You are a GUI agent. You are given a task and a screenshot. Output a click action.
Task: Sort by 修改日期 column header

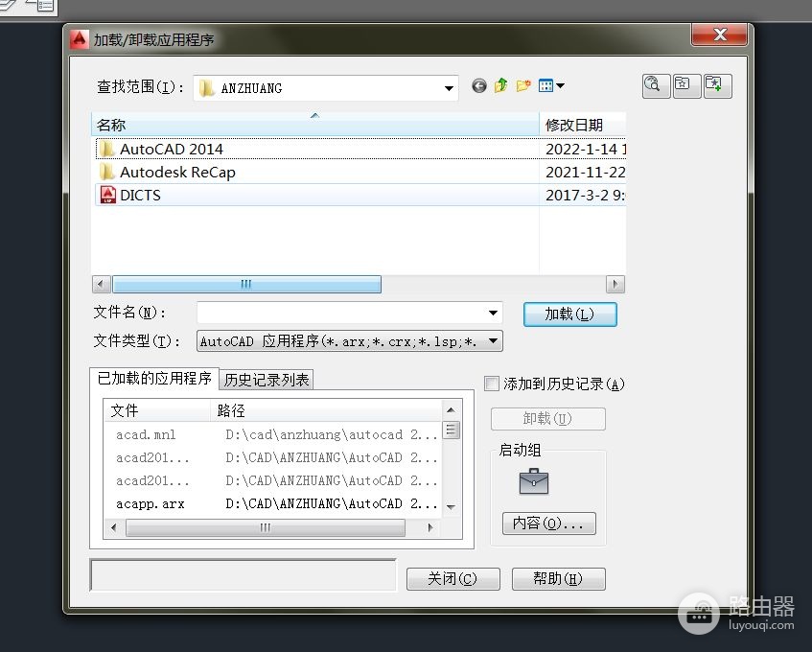[x=583, y=125]
